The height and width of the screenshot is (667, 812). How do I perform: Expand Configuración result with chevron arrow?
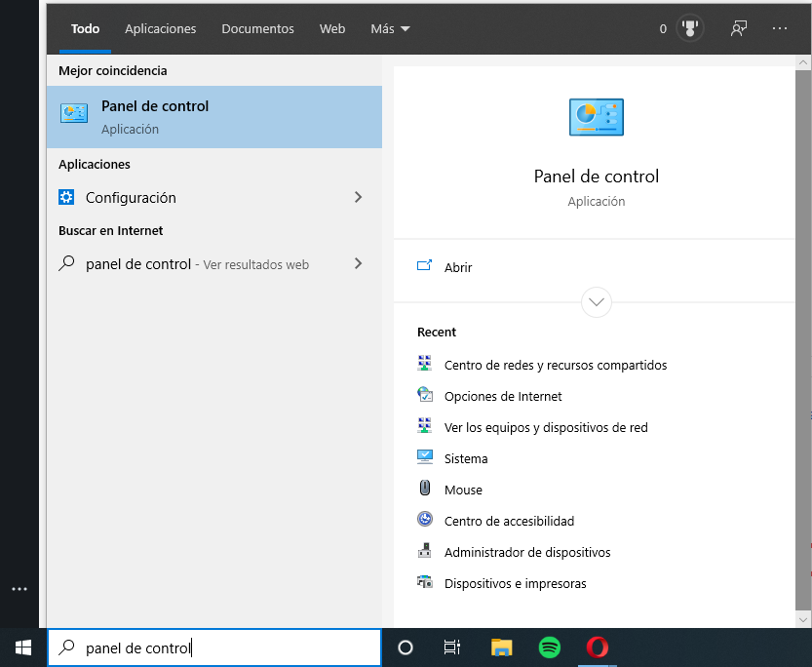tap(358, 197)
